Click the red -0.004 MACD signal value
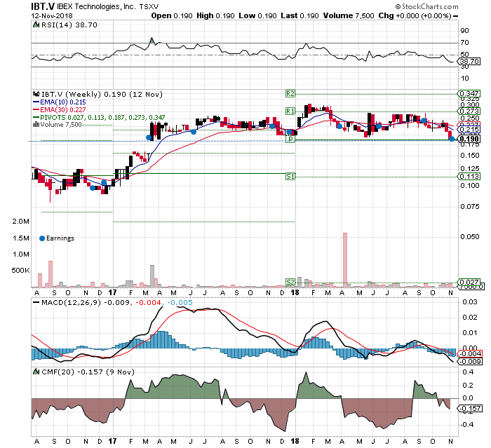The height and width of the screenshot is (448, 491). coord(148,302)
